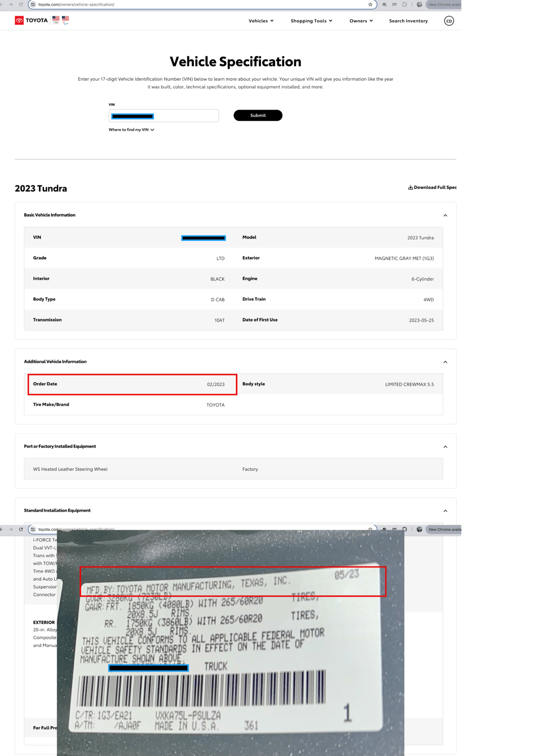This screenshot has width=548, height=756.
Task: Click the Basic Vehicle Information heading text
Action: [x=50, y=215]
